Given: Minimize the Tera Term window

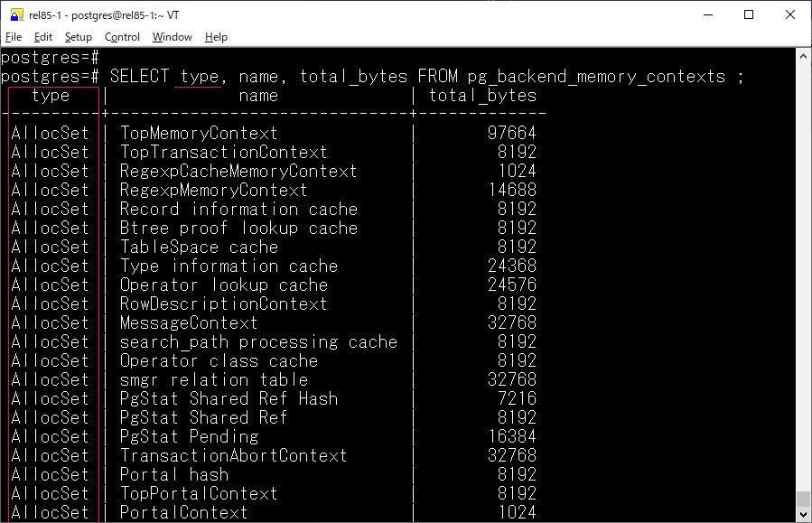Looking at the screenshot, I should click(x=707, y=14).
